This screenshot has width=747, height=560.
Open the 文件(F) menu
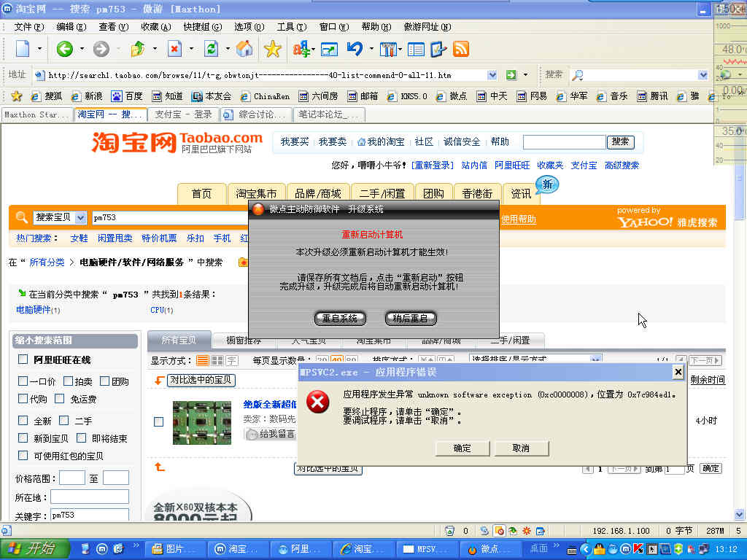tap(28, 27)
